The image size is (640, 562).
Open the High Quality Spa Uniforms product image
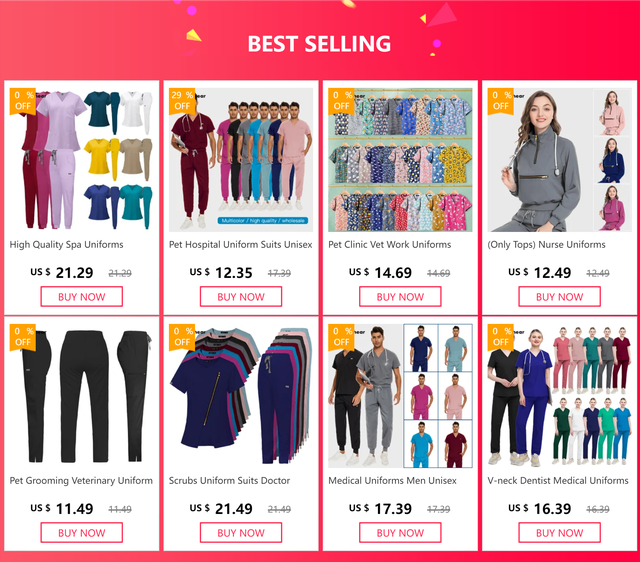pyautogui.click(x=82, y=160)
